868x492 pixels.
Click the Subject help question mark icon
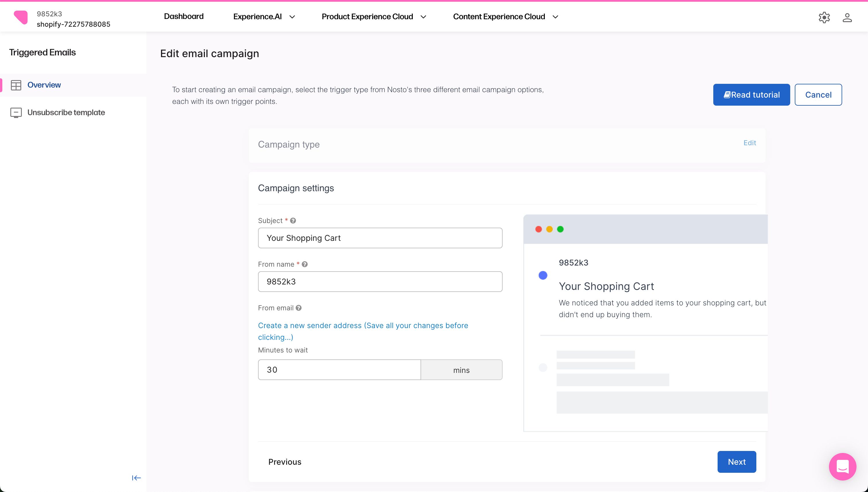293,221
